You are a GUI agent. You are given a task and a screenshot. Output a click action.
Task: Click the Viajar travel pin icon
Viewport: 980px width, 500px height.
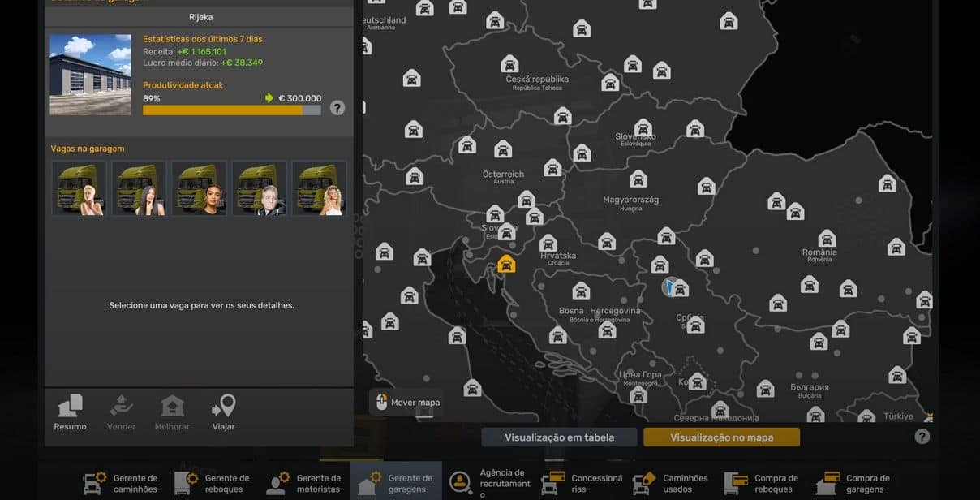click(x=223, y=406)
